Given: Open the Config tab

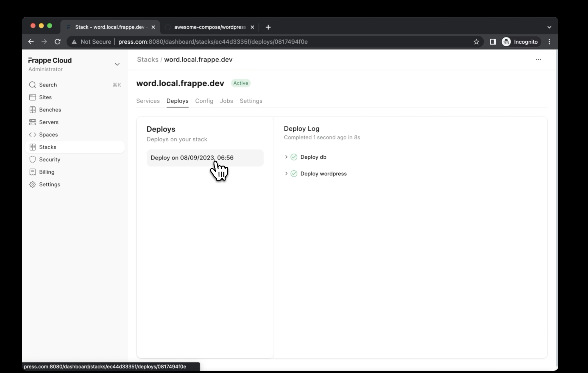Looking at the screenshot, I should pos(204,101).
